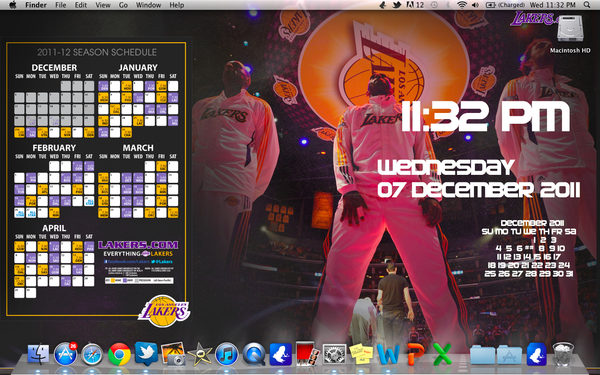This screenshot has width=600, height=375.
Task: Open the Finder menu
Action: [36, 5]
